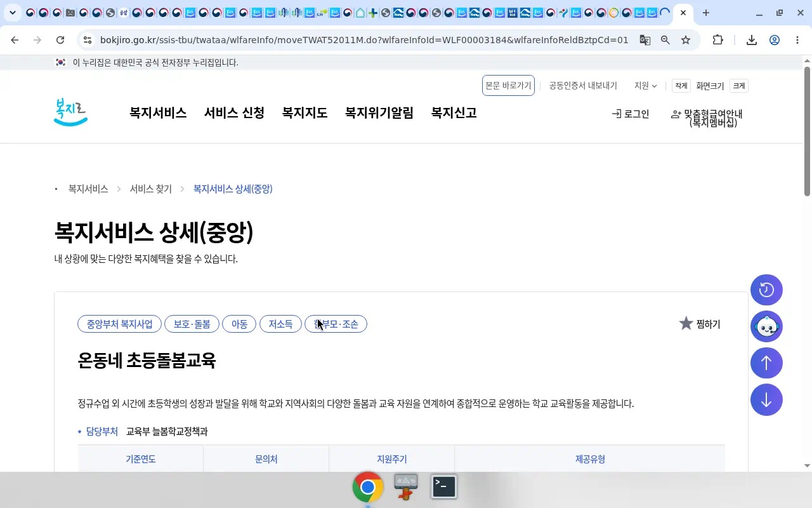Click the translate page icon in address bar
812x508 pixels.
pyautogui.click(x=645, y=40)
